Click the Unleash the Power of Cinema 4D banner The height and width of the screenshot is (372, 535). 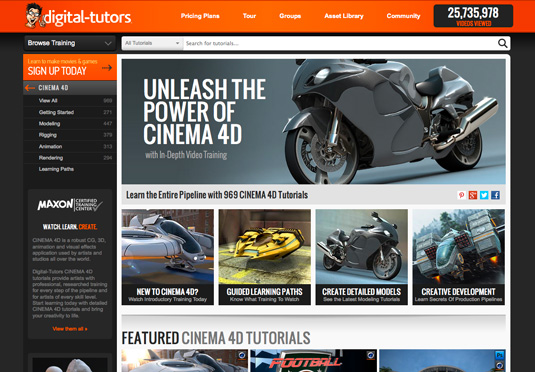[314, 122]
